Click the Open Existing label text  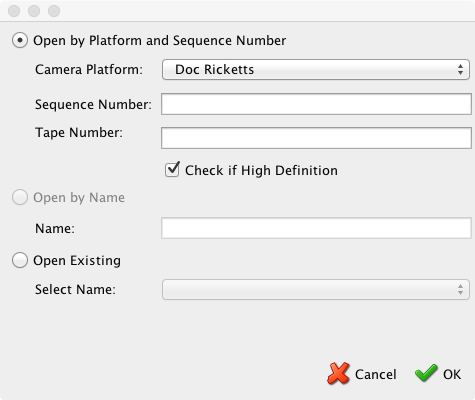(x=77, y=260)
